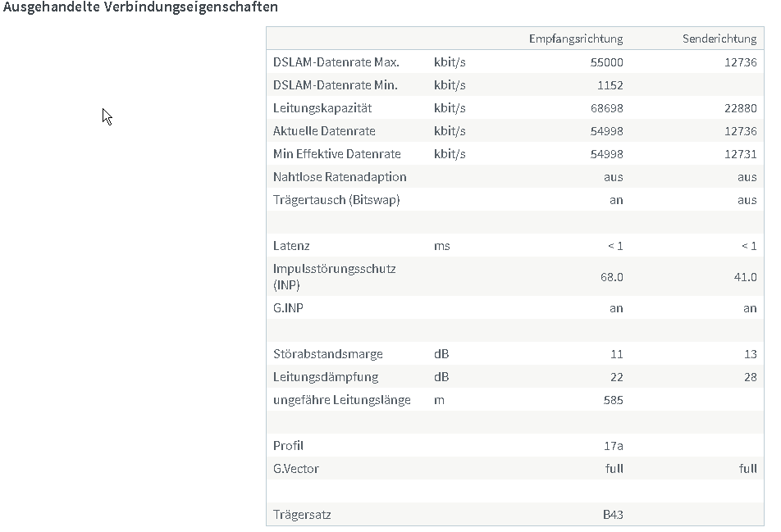Screen dimensions: 781x532
Task: Click the Empfangsrichtung column header
Action: pos(576,39)
